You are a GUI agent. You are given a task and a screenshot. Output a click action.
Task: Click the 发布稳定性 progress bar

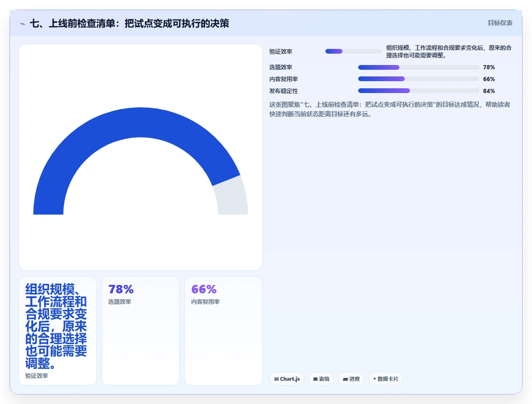pyautogui.click(x=418, y=91)
